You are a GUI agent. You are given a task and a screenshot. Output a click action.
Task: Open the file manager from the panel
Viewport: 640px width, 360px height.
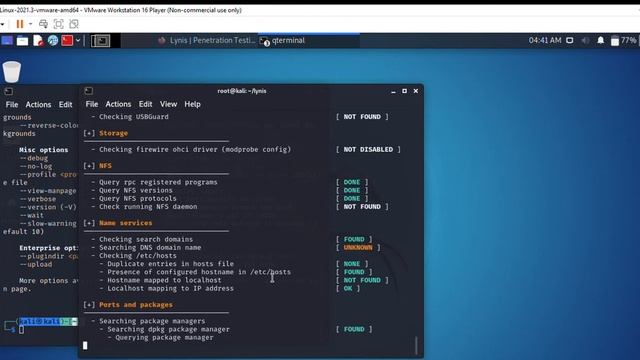coord(22,40)
